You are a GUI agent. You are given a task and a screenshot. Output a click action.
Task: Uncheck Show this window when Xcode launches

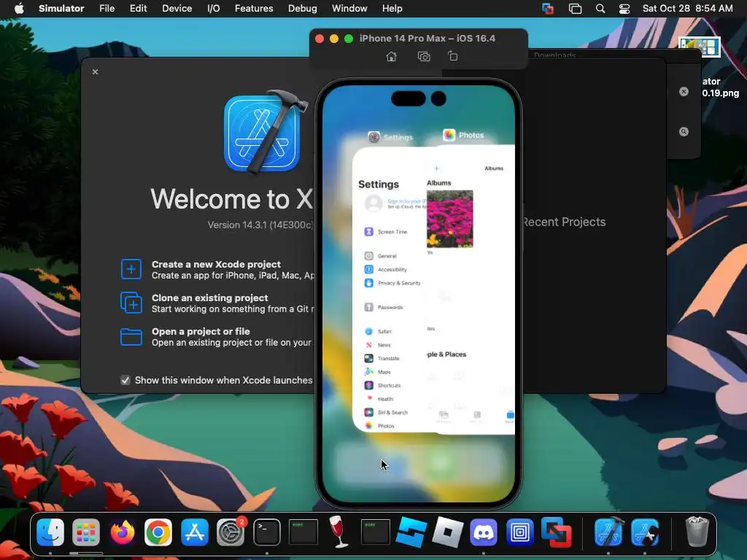125,380
